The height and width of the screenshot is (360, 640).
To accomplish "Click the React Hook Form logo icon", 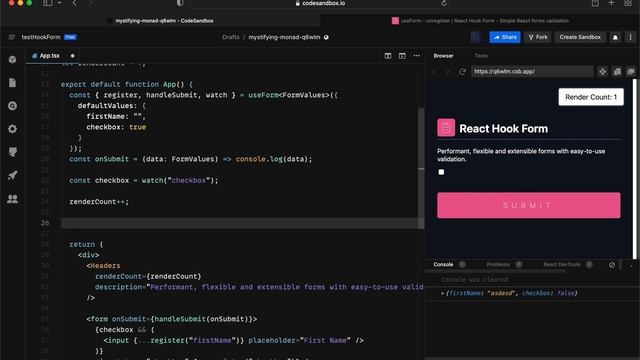I will click(446, 128).
